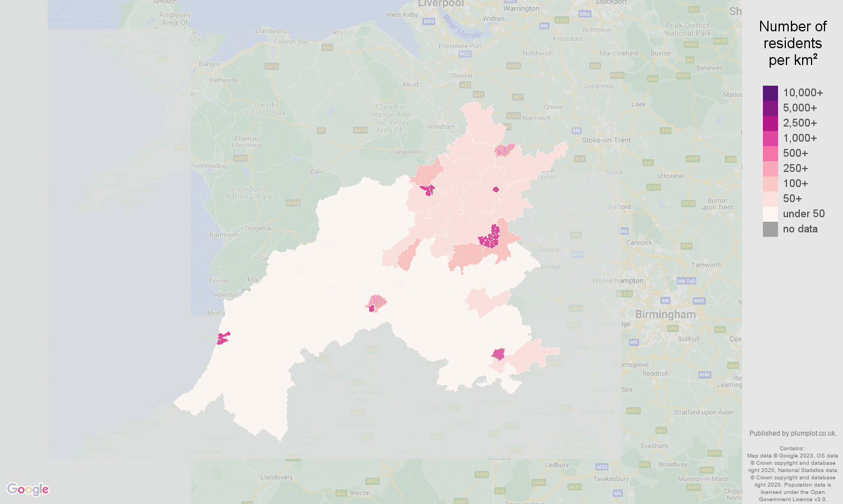Image resolution: width=843 pixels, height=504 pixels.
Task: Click the 10,000+ dark purple legend swatch
Action: (770, 93)
